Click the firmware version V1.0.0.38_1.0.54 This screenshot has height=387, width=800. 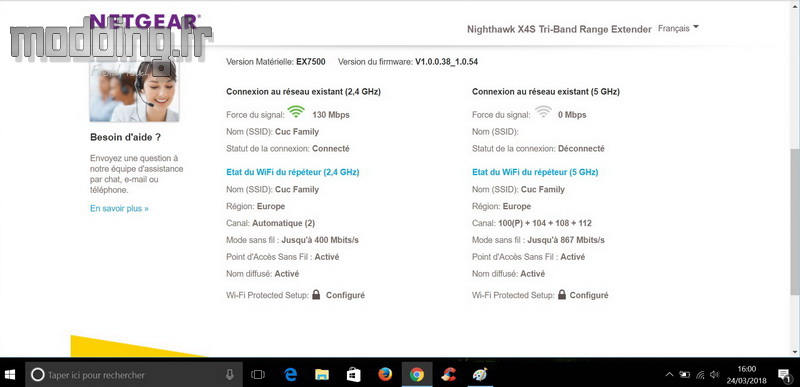446,62
